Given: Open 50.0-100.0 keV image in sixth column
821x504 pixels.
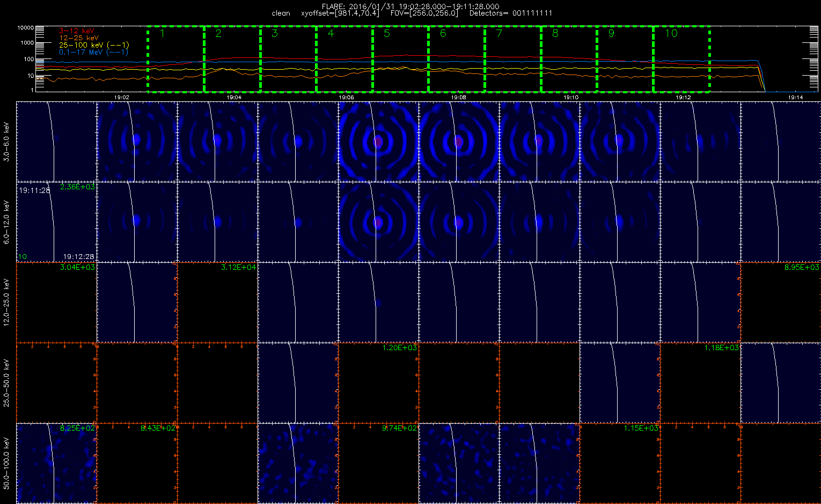Looking at the screenshot, I should 459,463.
